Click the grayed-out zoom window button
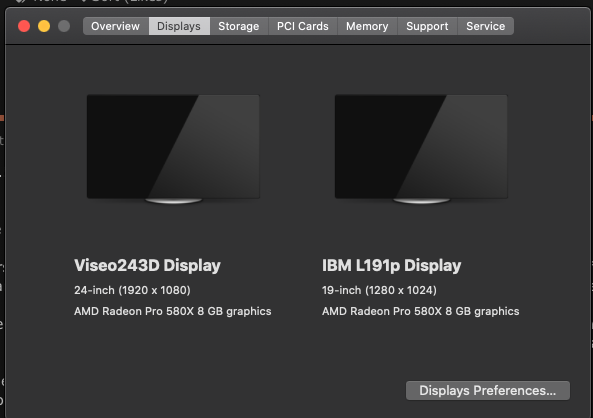This screenshot has height=418, width=593. [x=64, y=26]
